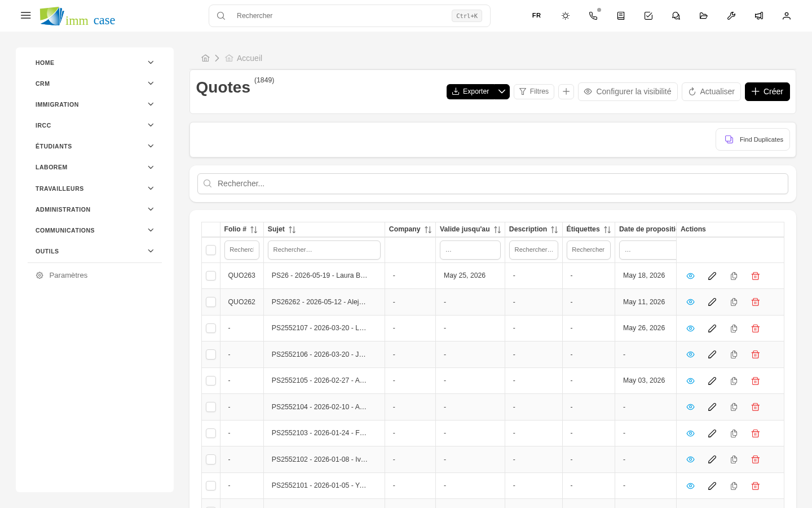
Task: Sort table by Valide jusqu'au column
Action: [497, 230]
